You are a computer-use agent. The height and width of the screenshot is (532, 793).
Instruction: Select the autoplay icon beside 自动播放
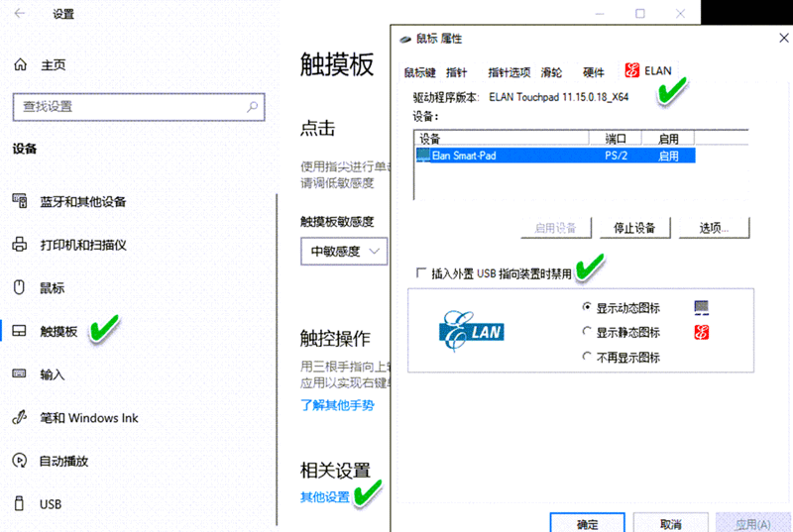[19, 461]
